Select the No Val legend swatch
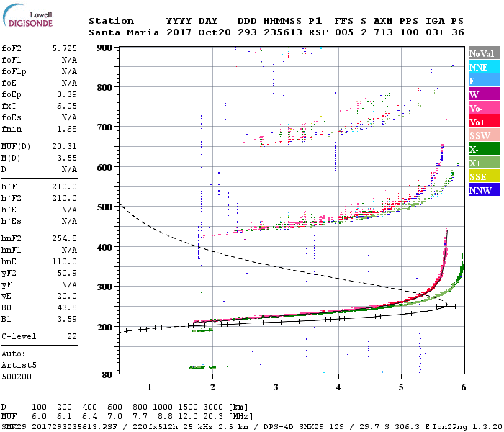Screen dimensions: 504x432 (x=484, y=53)
